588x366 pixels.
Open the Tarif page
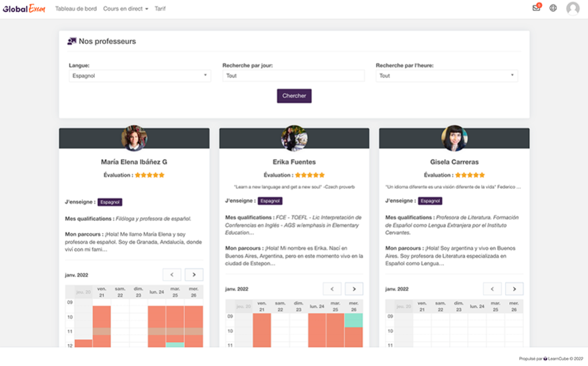point(160,9)
